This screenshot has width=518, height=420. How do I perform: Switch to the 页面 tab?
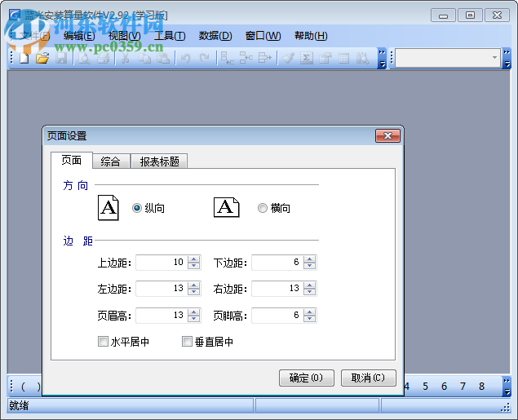coord(71,161)
